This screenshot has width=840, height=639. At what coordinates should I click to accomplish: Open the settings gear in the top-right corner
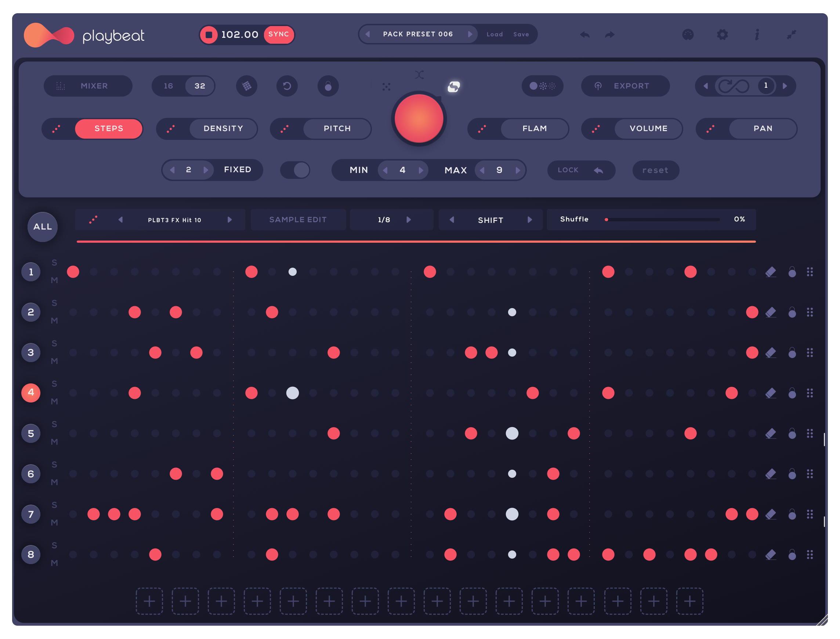(723, 35)
